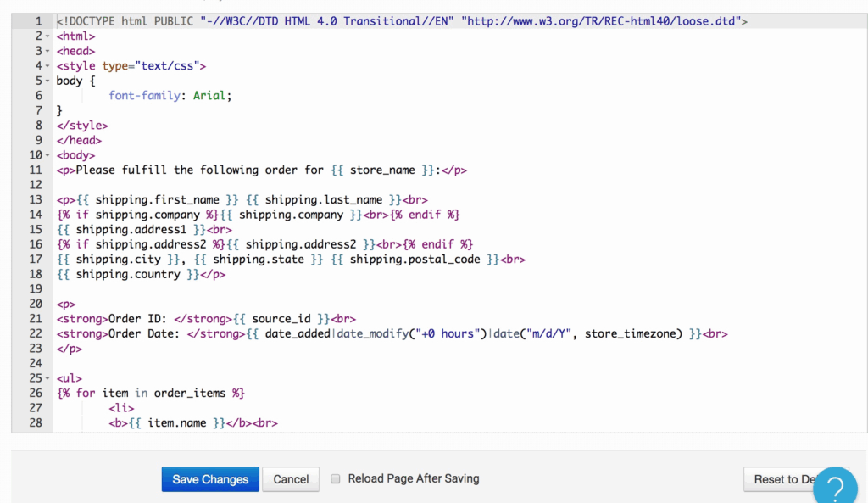Place cursor on the 'for item in order_items' line

click(x=151, y=393)
